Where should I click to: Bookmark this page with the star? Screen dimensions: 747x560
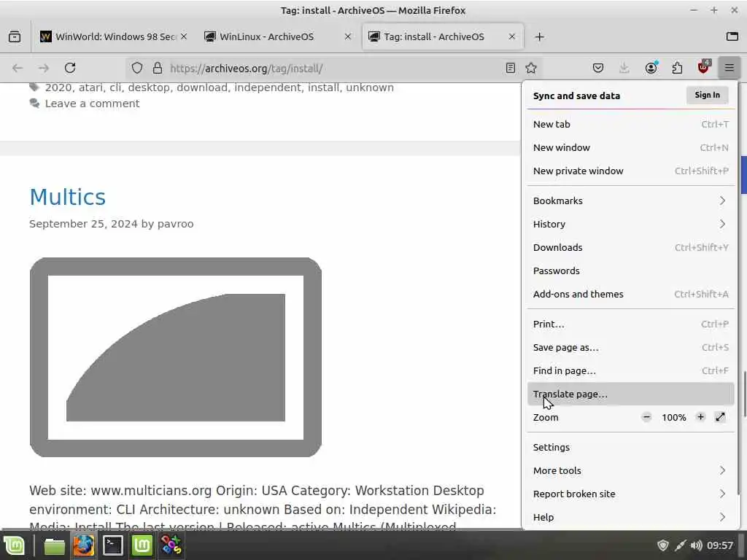click(x=531, y=68)
